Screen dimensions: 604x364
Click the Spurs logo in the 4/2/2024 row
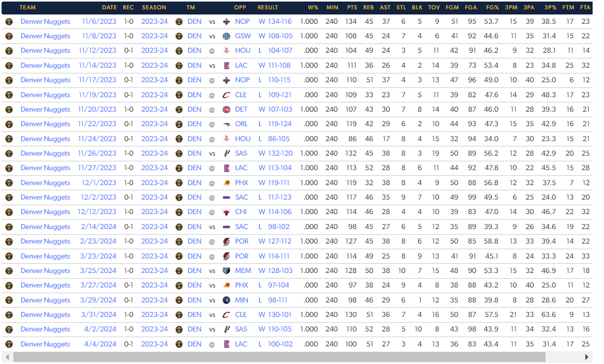coord(227,329)
